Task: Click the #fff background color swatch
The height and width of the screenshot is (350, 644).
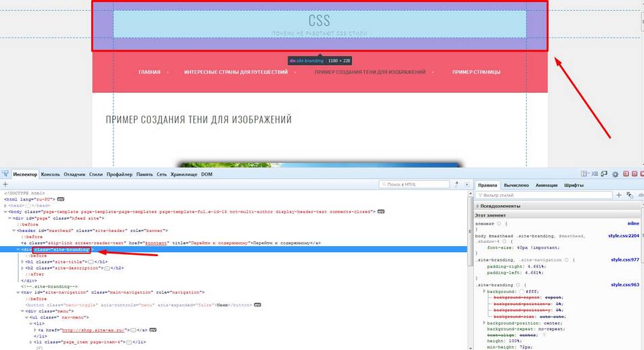Action: pyautogui.click(x=522, y=291)
